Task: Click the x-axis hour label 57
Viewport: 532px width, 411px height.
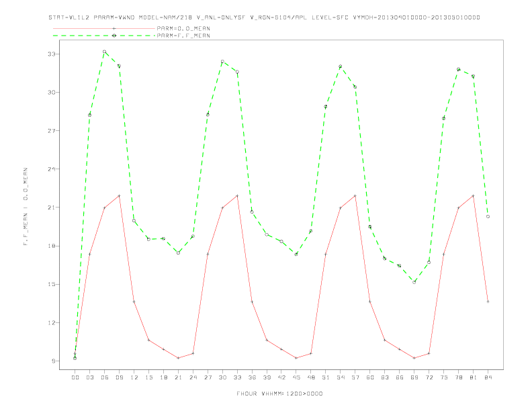Action: [x=355, y=377]
